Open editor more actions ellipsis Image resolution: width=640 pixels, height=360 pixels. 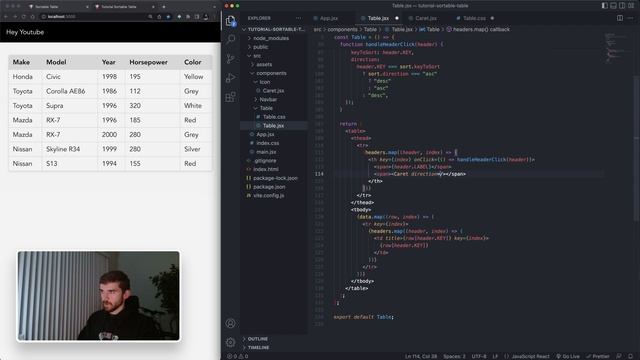(x=631, y=18)
